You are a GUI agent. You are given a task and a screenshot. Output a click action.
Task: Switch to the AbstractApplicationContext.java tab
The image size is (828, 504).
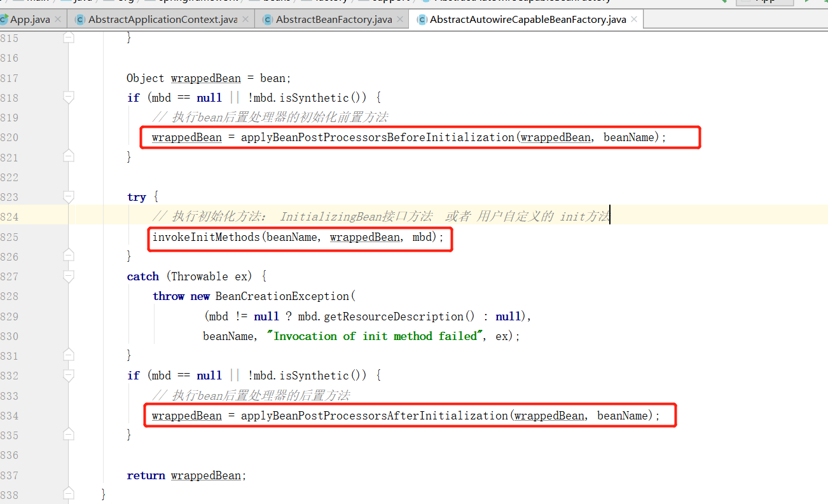click(x=162, y=20)
